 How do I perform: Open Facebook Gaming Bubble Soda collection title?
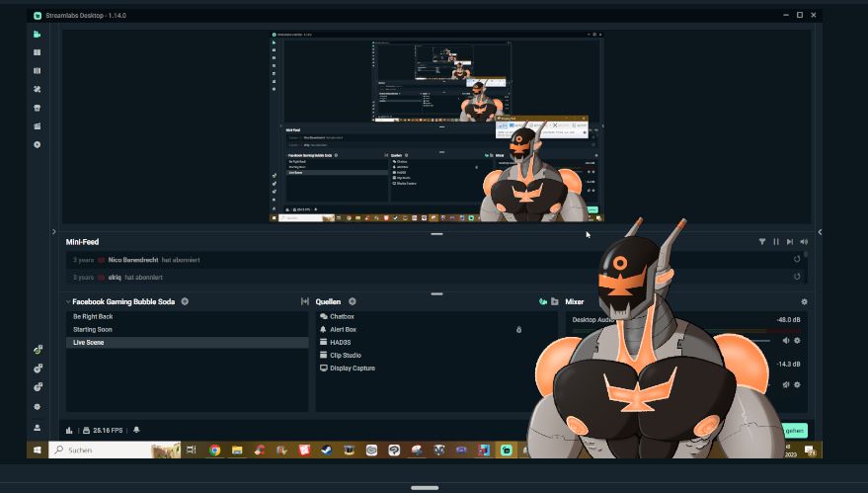(x=123, y=302)
